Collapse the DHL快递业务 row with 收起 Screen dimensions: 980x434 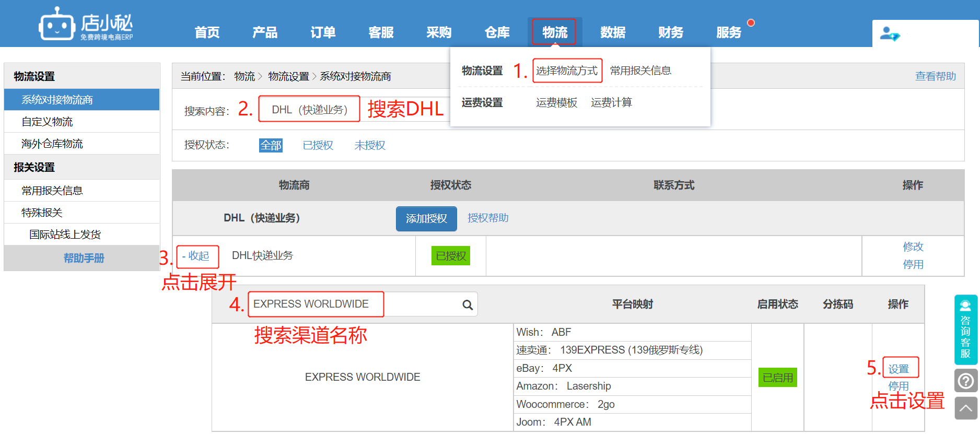pyautogui.click(x=196, y=256)
